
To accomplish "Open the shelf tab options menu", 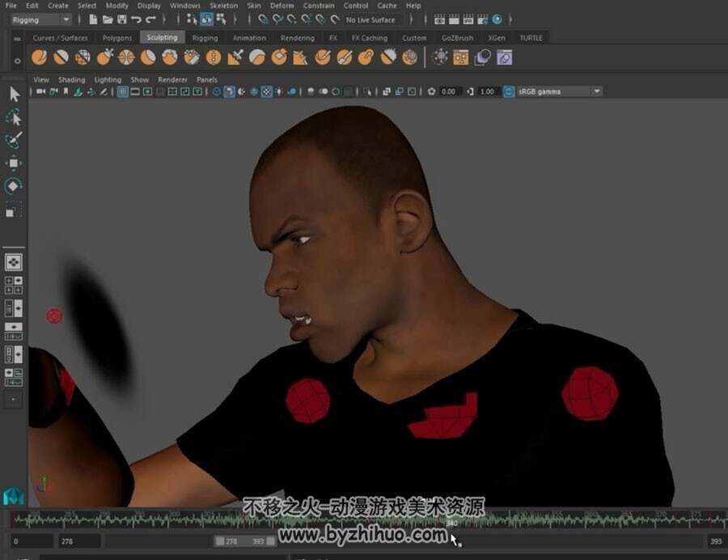I will click(x=17, y=39).
